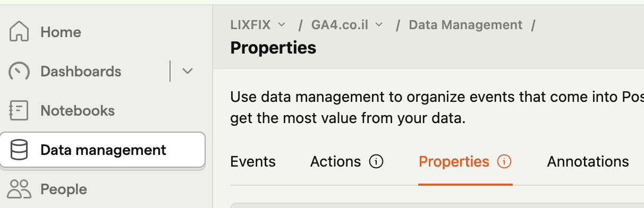Open the Annotations tab
The image size is (644, 208).
point(588,162)
